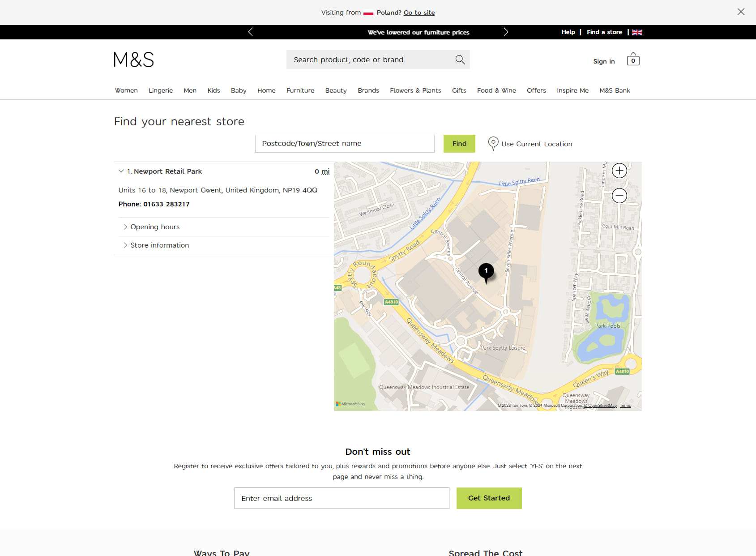Image resolution: width=756 pixels, height=556 pixels.
Task: Click the green Find button
Action: 459,144
